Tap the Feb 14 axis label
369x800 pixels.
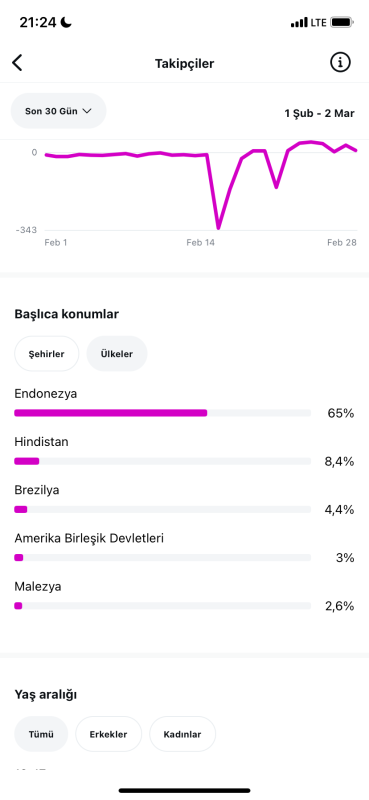coord(201,243)
